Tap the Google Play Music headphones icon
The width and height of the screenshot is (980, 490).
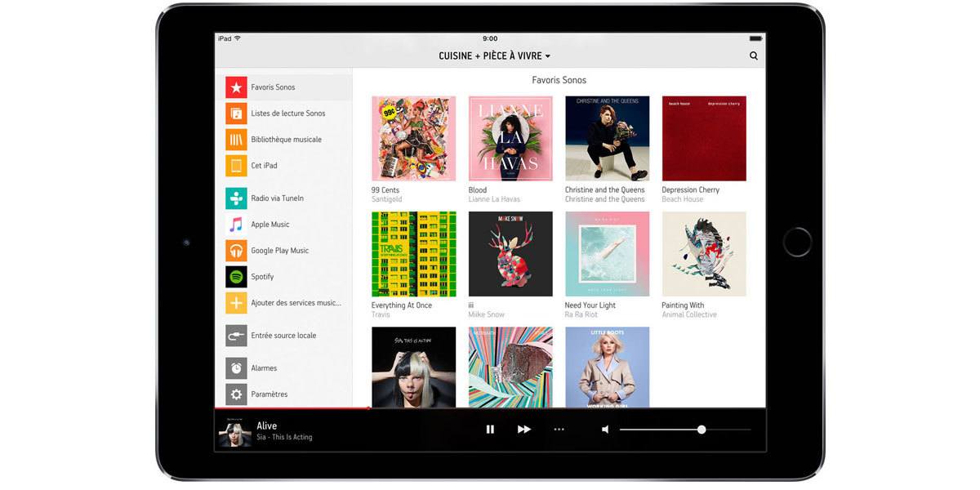coord(236,251)
